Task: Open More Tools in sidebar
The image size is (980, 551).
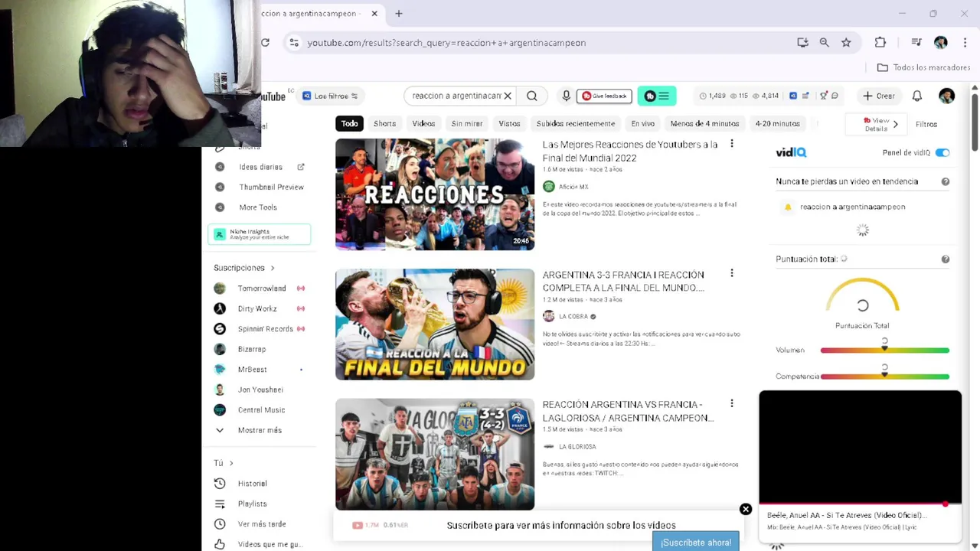Action: (258, 207)
